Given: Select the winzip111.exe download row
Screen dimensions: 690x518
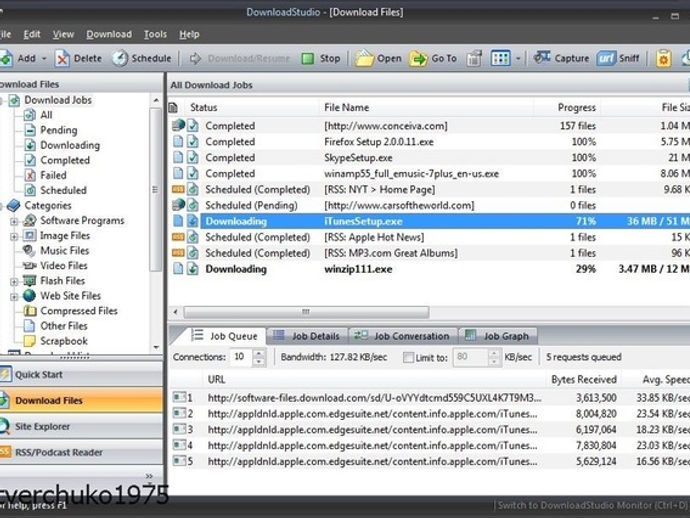Looking at the screenshot, I should click(x=429, y=269).
